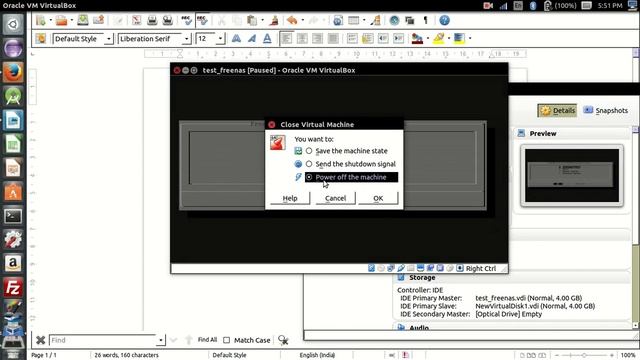Close the Find toolbar with X icon
The image size is (640, 360).
coord(40,340)
